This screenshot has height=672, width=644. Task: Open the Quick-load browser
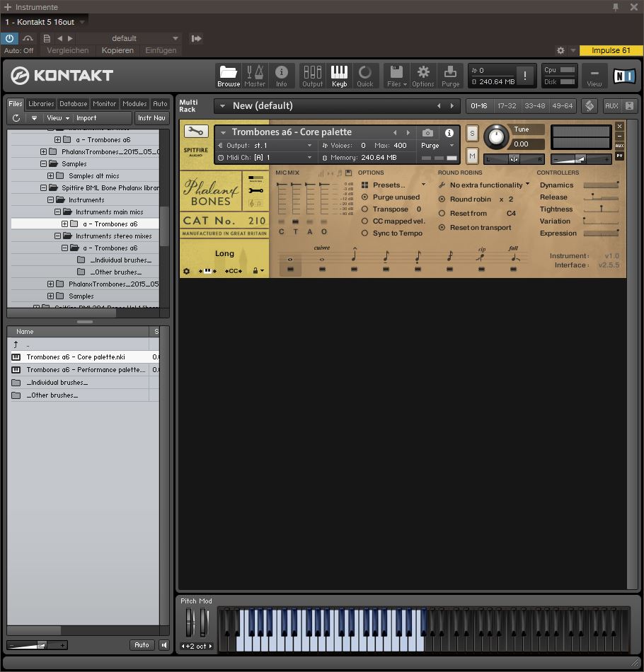click(365, 76)
